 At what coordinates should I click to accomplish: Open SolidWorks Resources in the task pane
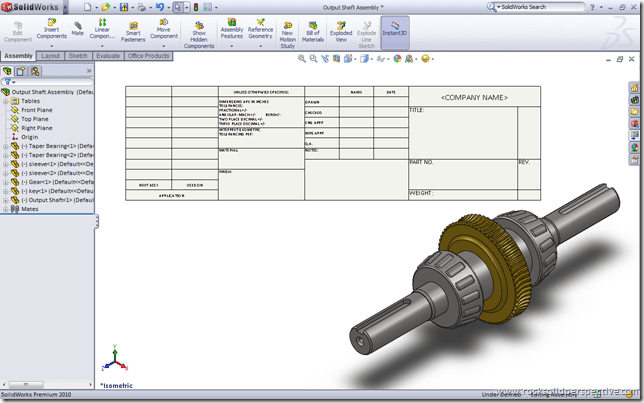tap(635, 88)
